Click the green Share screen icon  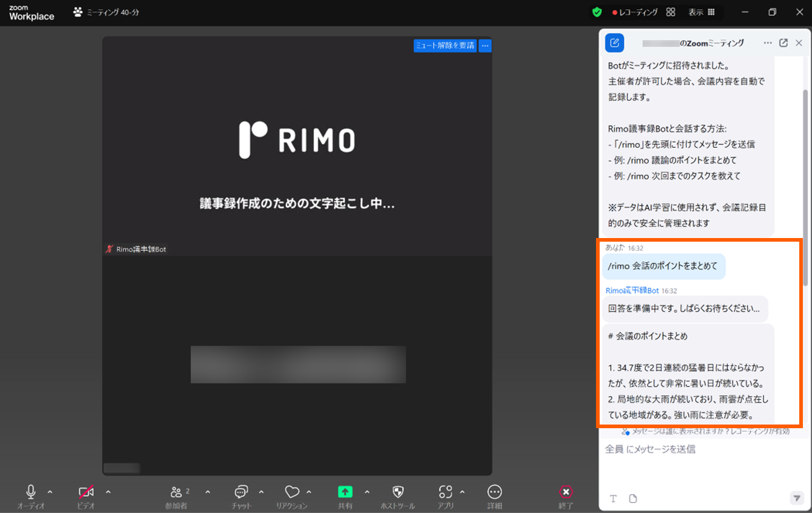(345, 492)
